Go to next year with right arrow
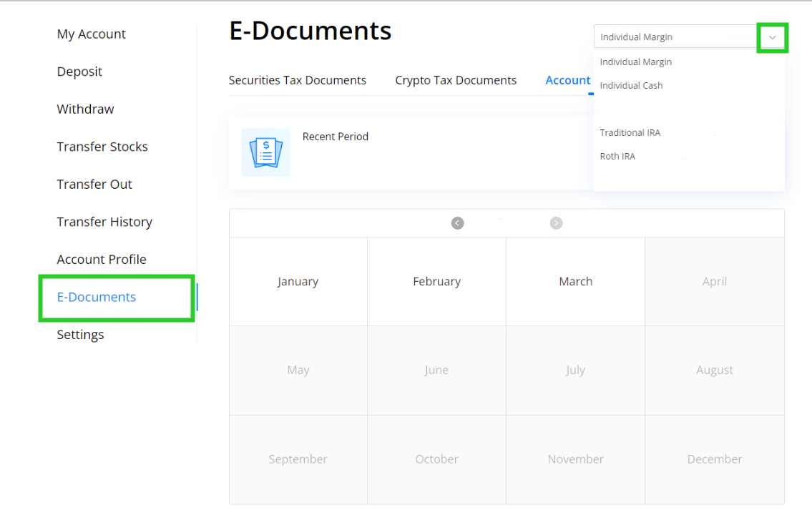Screen dimensions: 812x510 [556, 223]
